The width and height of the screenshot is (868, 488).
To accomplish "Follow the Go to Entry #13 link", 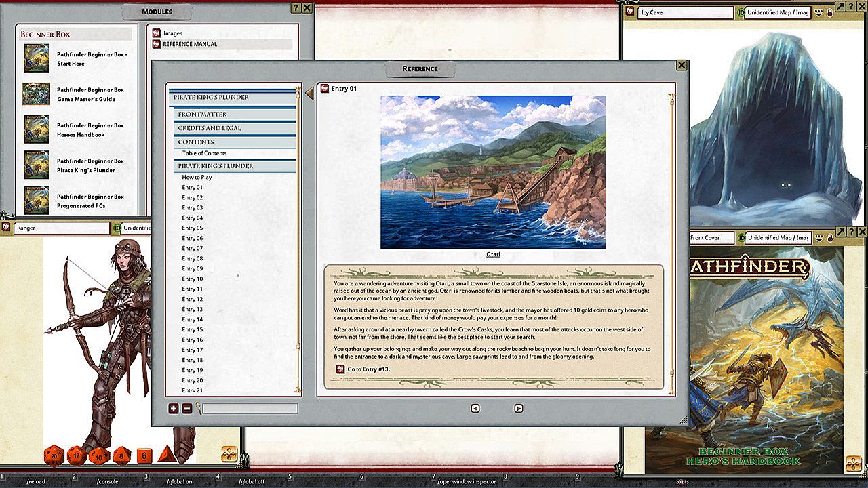I will pyautogui.click(x=340, y=369).
